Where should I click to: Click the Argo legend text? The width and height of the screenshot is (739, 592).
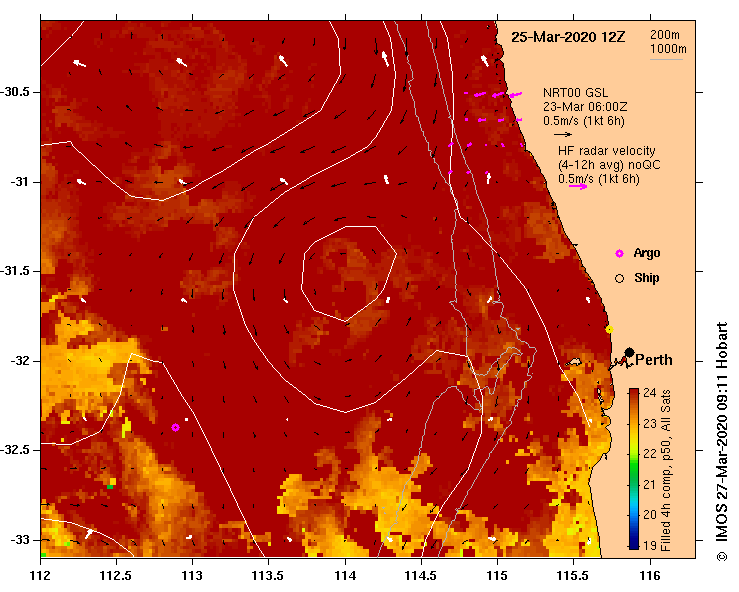click(x=647, y=253)
